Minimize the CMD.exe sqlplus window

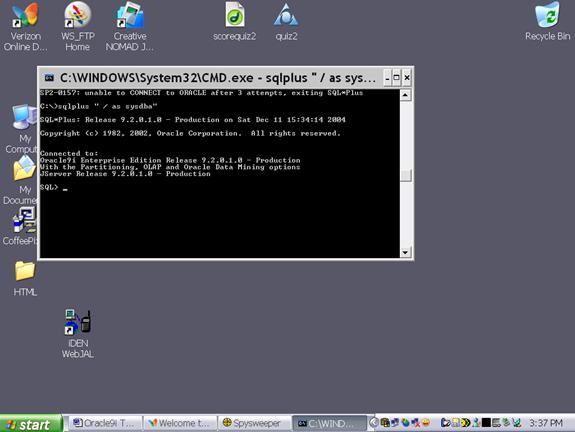[387, 78]
